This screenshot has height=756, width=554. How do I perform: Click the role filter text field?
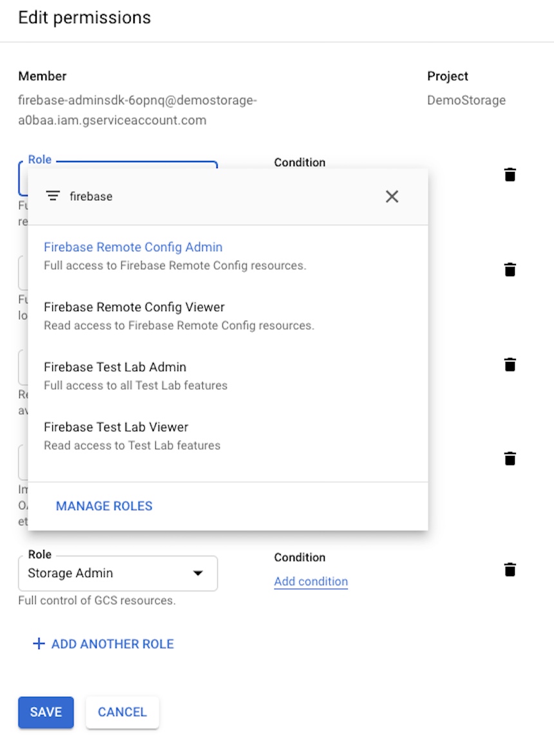(219, 196)
